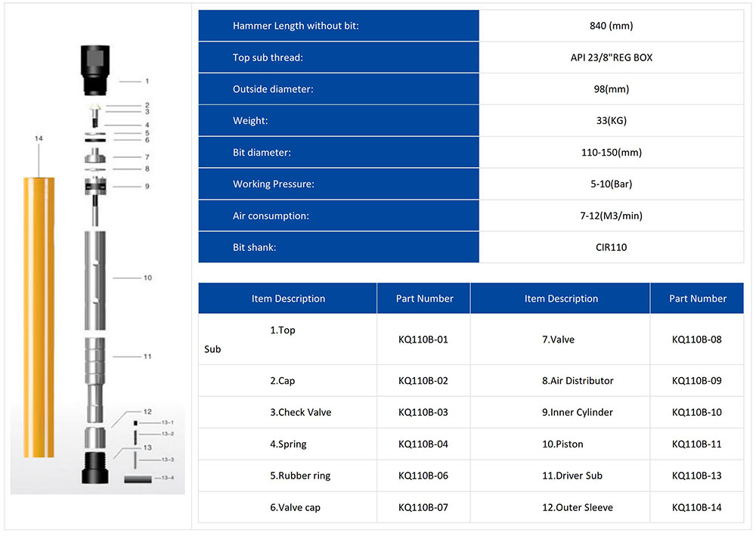
Task: Select the "8.Air Distributor" item cell
Action: click(x=578, y=380)
